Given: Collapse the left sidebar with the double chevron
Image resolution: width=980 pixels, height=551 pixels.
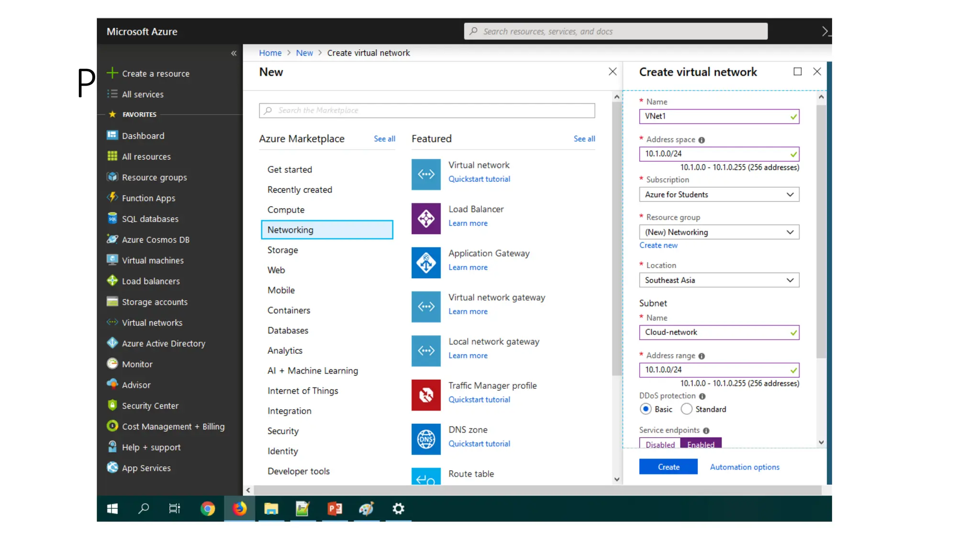Looking at the screenshot, I should (234, 53).
